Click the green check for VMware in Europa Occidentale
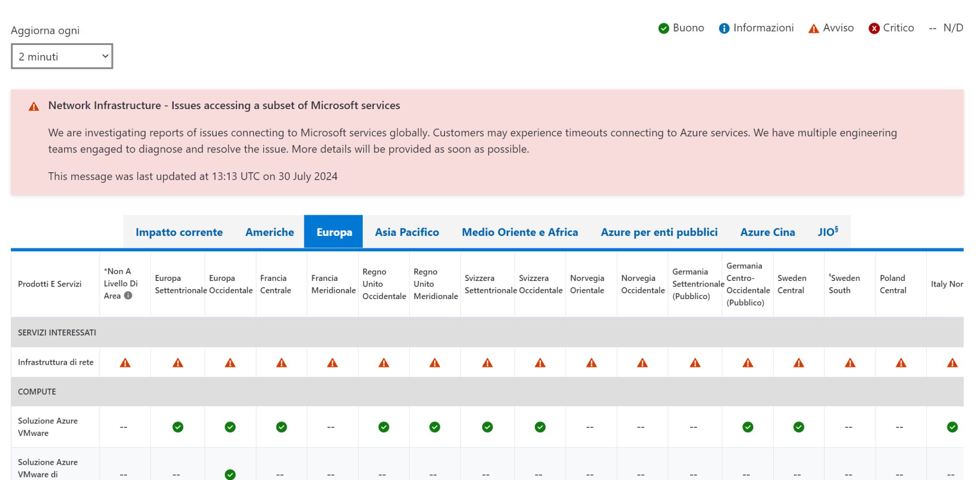The image size is (980, 480). [x=230, y=427]
